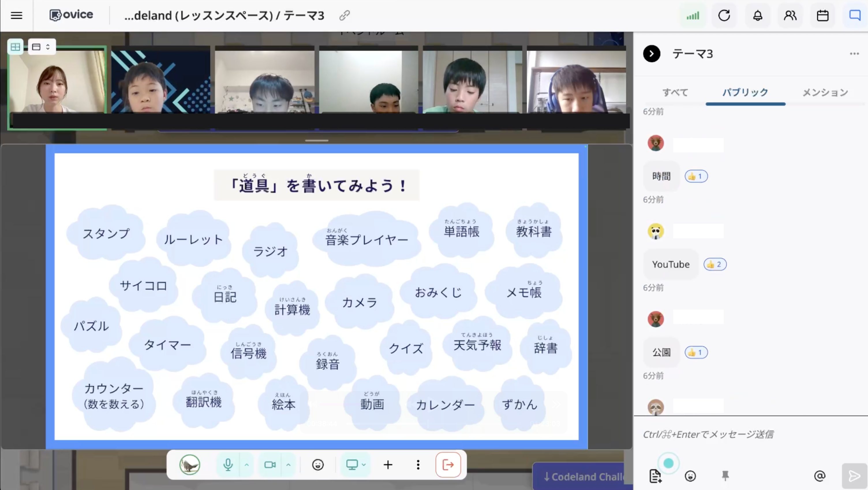This screenshot has height=490, width=868.
Task: Select the メンション chat tab
Action: pos(825,92)
